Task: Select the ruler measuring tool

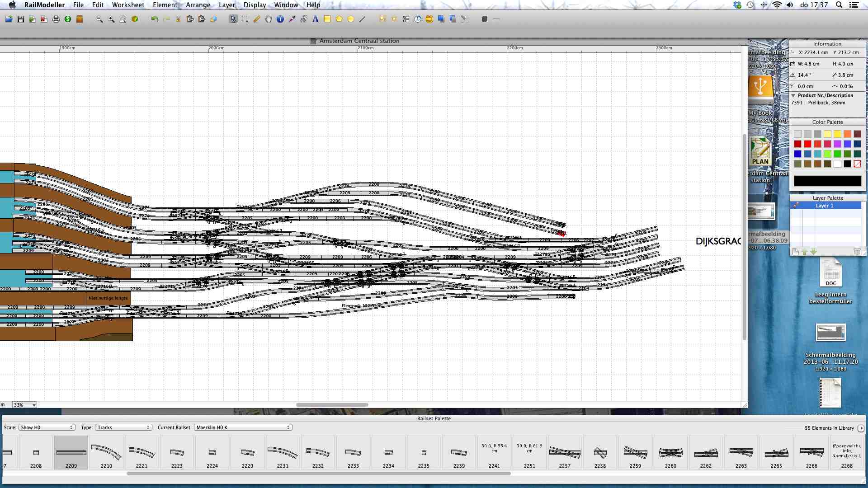Action: coord(257,19)
